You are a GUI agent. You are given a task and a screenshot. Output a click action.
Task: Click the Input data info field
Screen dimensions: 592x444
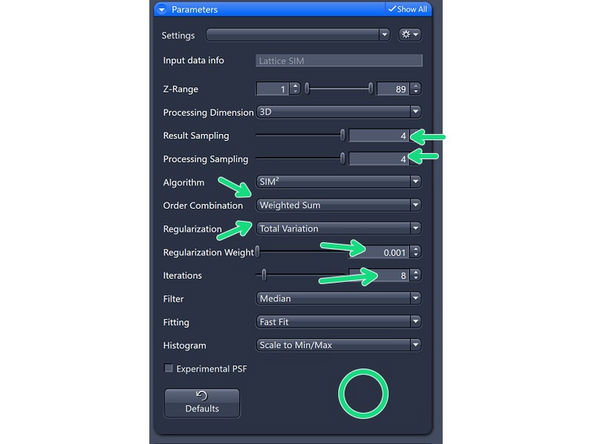(x=339, y=61)
